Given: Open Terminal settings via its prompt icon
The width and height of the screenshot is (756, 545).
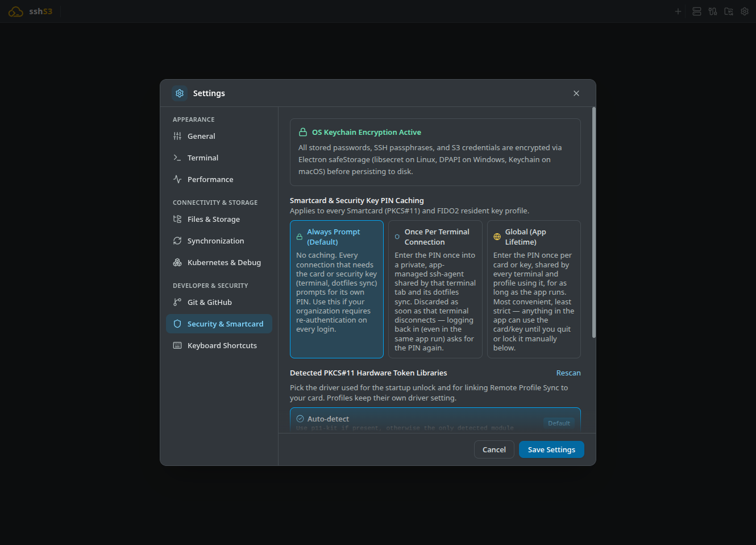Looking at the screenshot, I should point(177,158).
